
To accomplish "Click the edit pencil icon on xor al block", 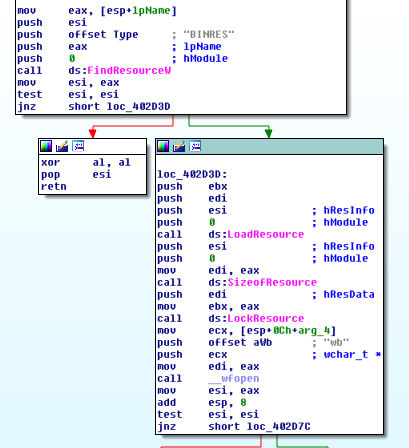I will tap(62, 146).
